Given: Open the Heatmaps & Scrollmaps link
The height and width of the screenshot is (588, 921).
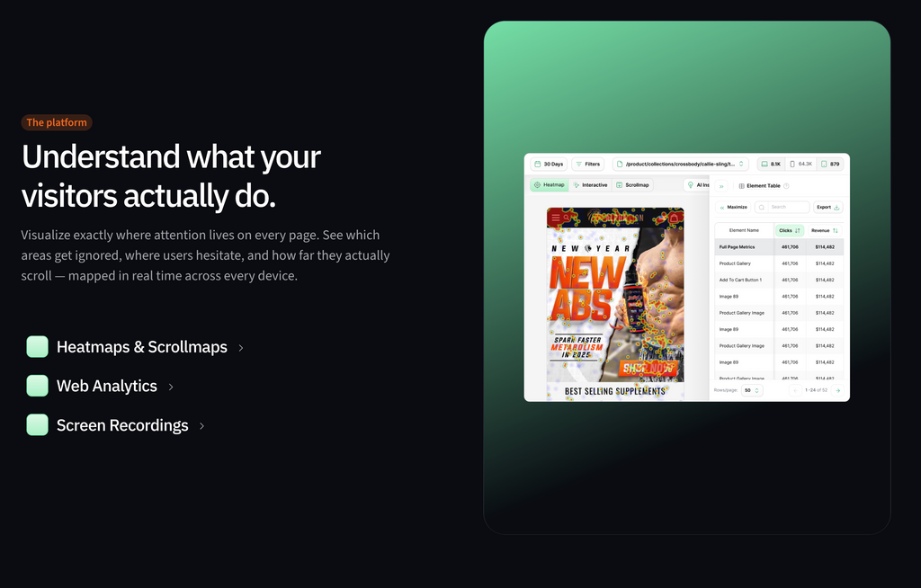Looking at the screenshot, I should pos(135,347).
